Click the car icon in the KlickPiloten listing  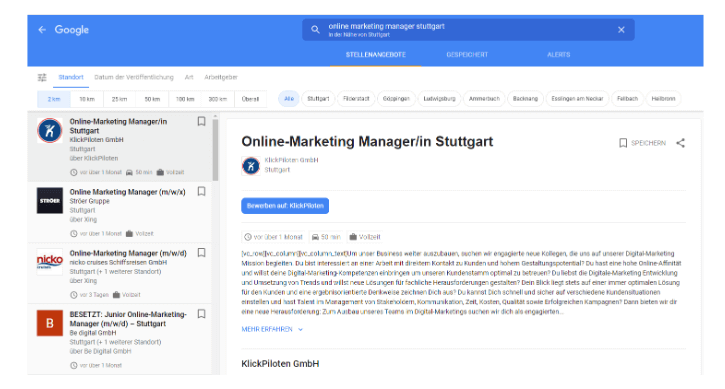pos(129,172)
